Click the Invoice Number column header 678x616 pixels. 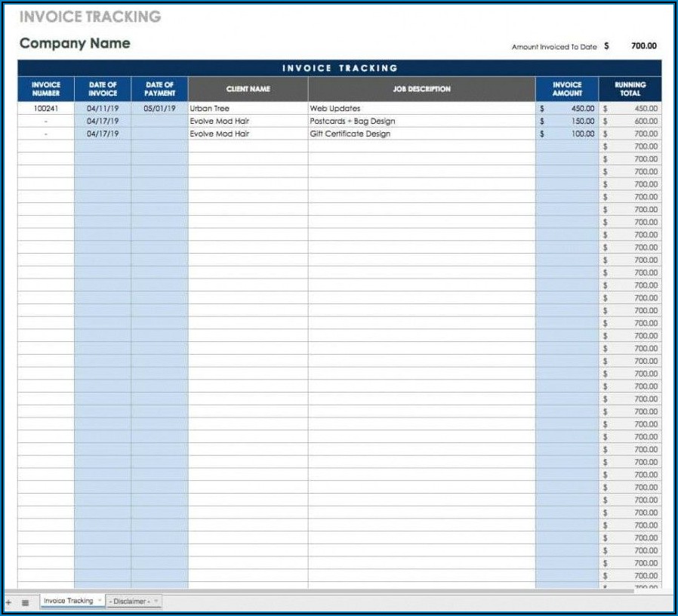46,89
